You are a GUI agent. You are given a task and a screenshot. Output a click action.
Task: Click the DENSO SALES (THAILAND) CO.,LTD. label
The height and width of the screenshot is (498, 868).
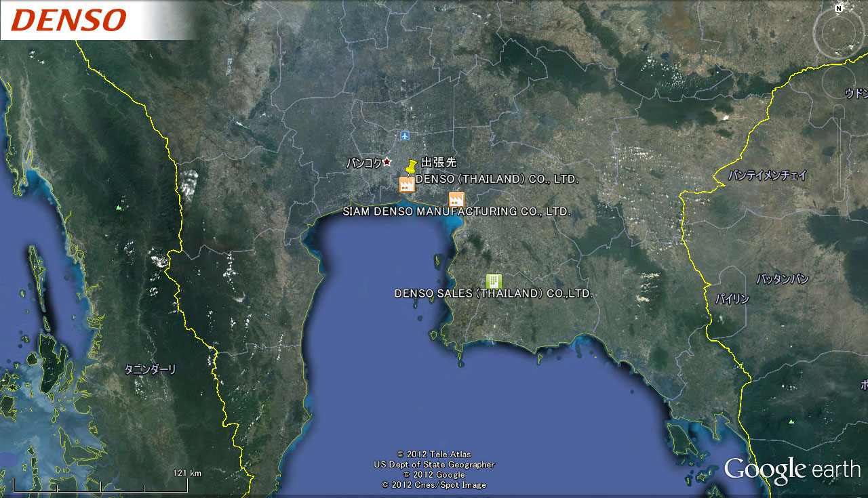click(x=494, y=294)
